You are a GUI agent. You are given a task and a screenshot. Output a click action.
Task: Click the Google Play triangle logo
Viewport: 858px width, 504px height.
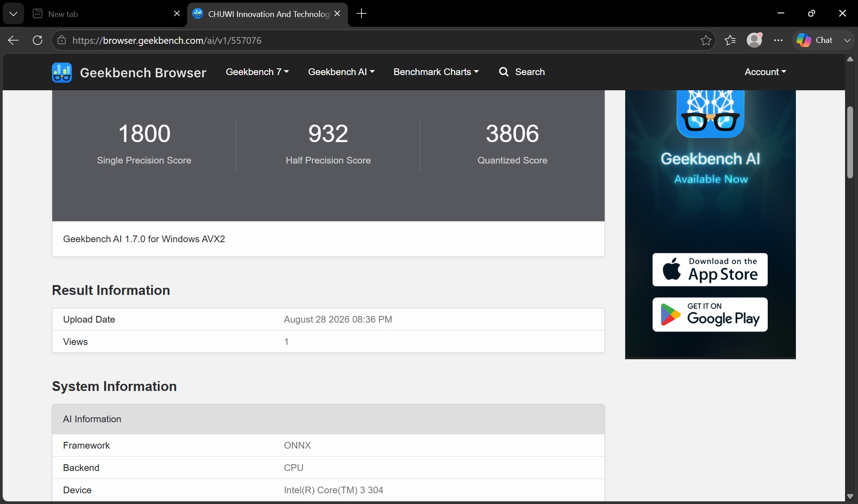click(670, 315)
